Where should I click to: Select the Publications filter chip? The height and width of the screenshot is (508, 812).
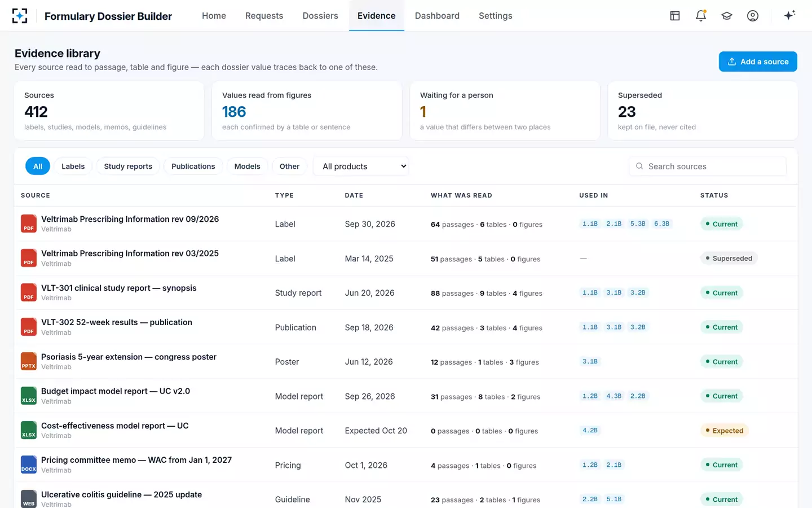(193, 167)
